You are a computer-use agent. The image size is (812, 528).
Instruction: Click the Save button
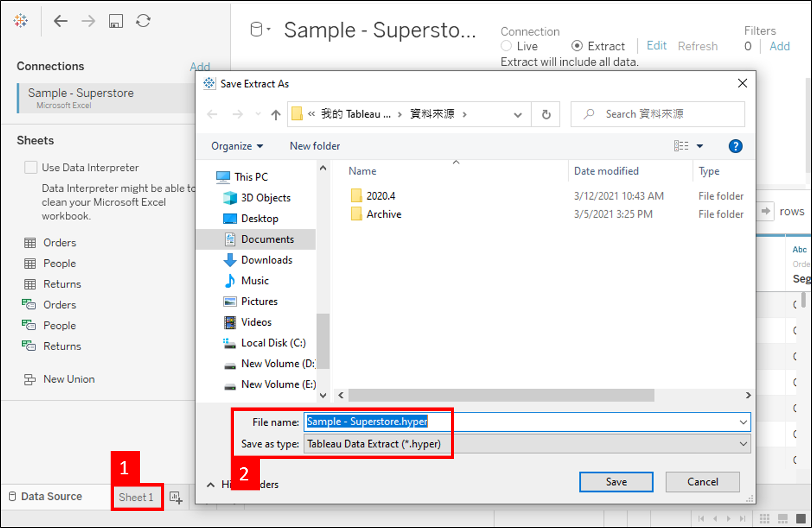pos(616,482)
